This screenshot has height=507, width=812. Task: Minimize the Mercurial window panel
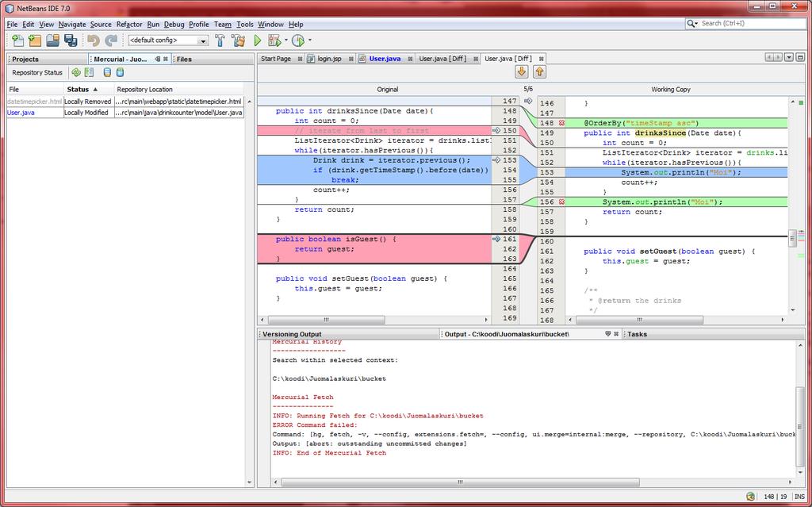pyautogui.click(x=158, y=59)
